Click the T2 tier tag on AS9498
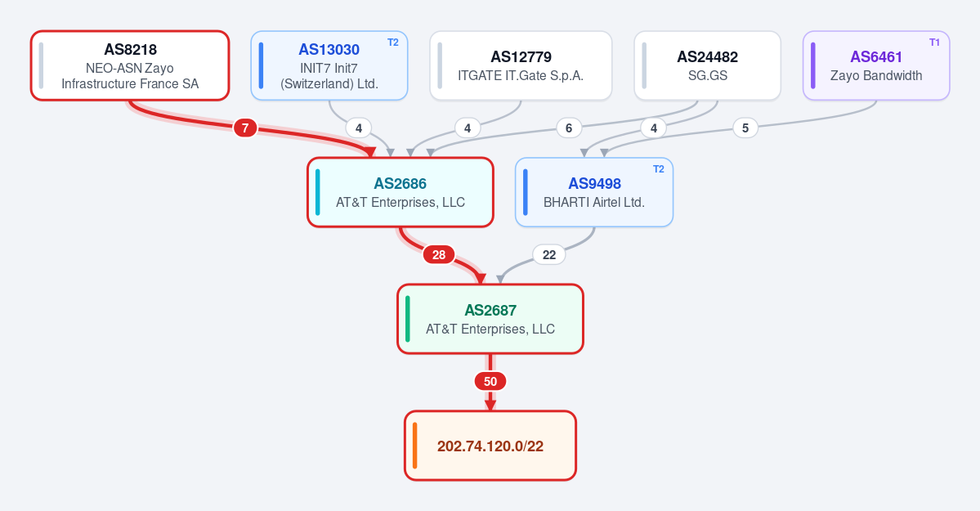 (x=658, y=169)
